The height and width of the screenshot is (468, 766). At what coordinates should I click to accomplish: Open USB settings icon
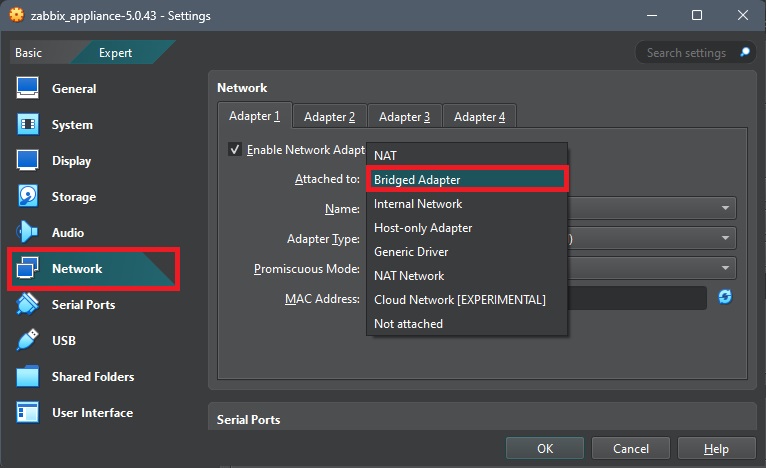(28, 341)
